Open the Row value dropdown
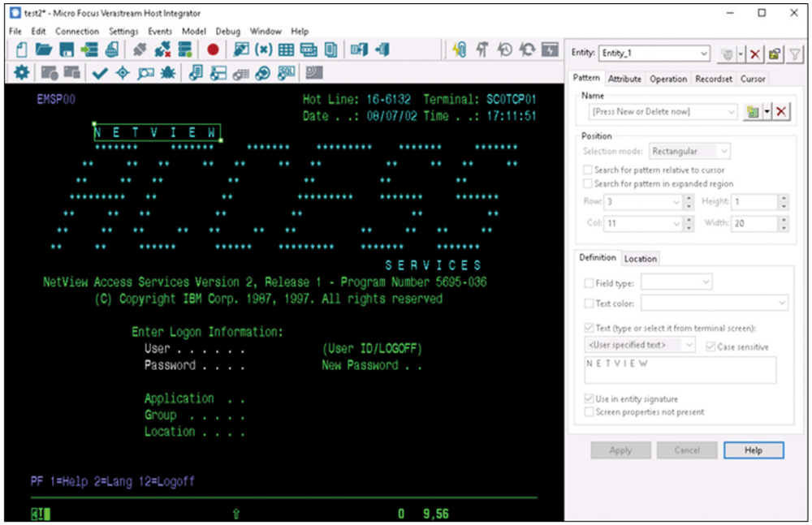This screenshot has width=812, height=525. pos(676,202)
